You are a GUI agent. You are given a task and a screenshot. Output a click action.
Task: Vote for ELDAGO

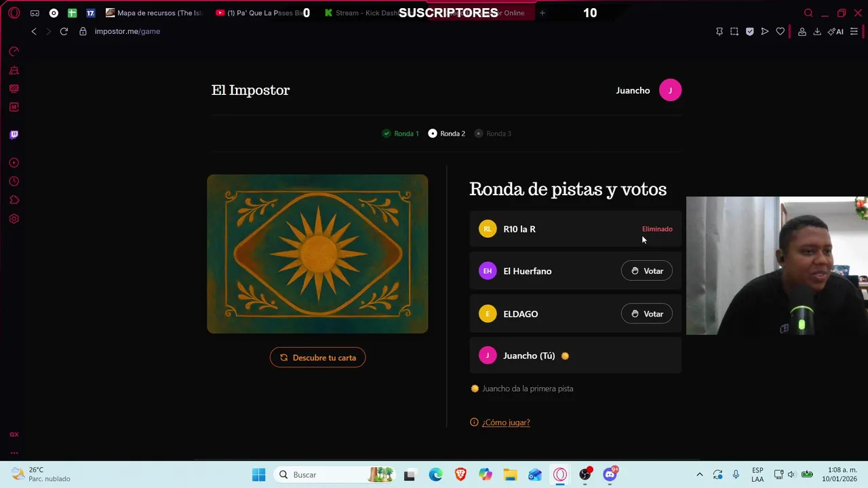pos(646,314)
